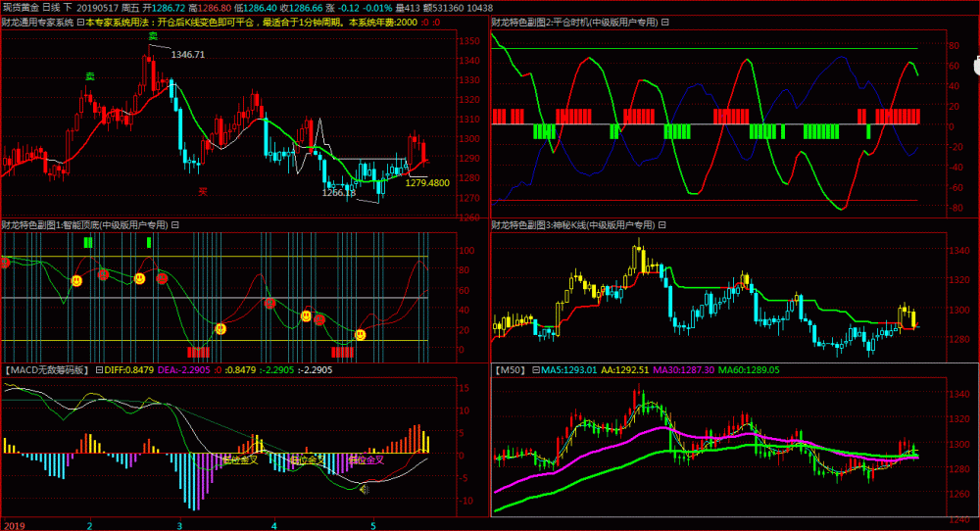Click the last yellow smiley near level 10

(x=360, y=335)
